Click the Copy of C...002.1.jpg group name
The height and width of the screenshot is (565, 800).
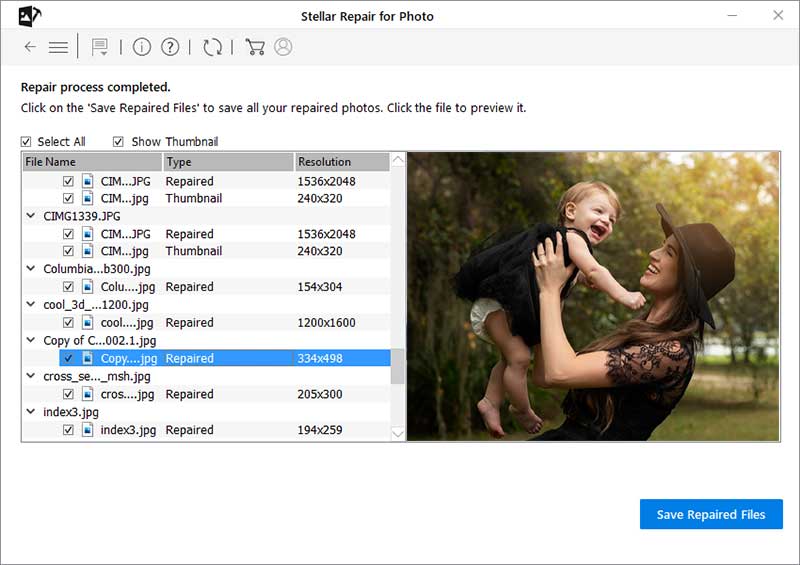tap(100, 340)
